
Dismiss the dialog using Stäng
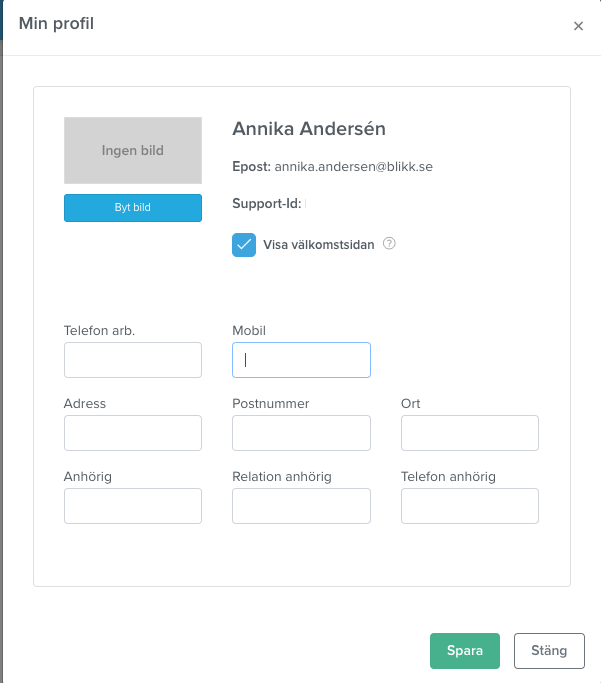(x=549, y=651)
